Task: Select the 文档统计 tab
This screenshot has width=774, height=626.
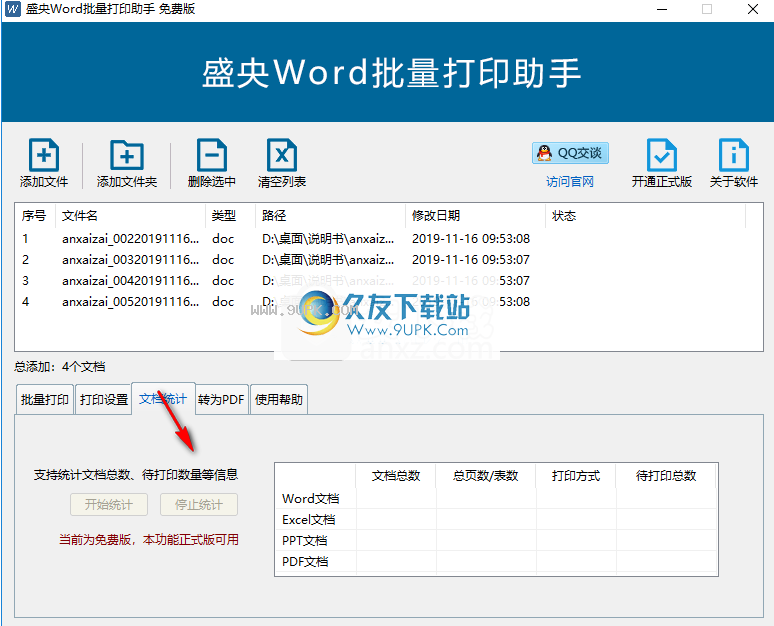Action: tap(163, 398)
